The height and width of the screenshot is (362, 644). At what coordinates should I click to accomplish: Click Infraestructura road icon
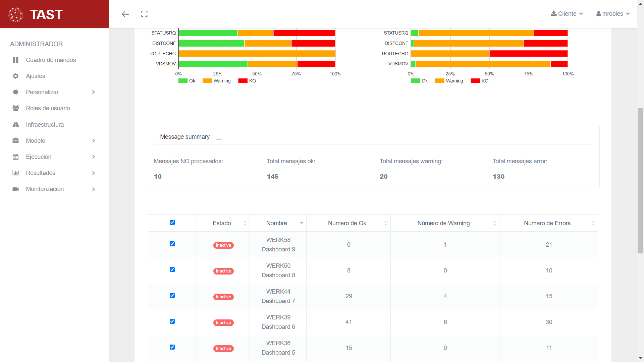(x=16, y=125)
